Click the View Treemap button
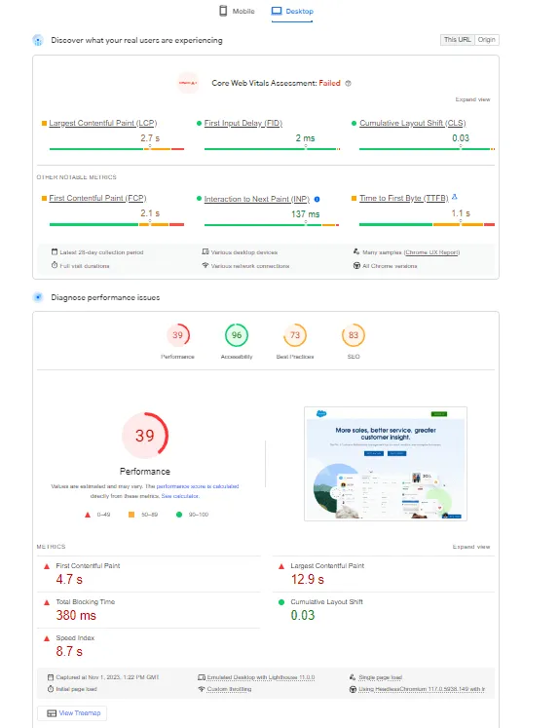This screenshot has height=728, width=560. [x=72, y=713]
